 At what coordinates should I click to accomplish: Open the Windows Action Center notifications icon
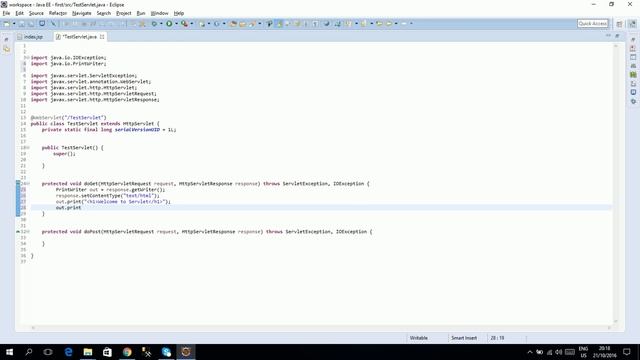(627, 352)
